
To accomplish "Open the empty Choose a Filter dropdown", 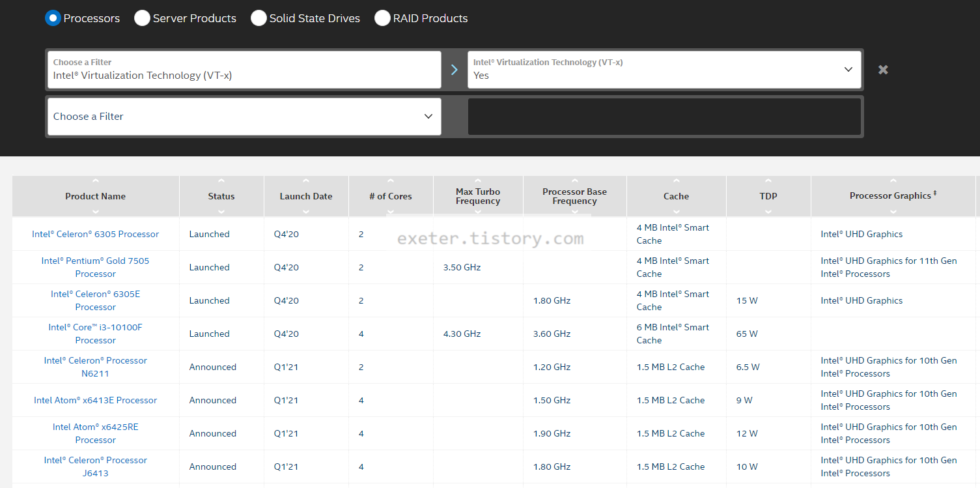I will coord(244,117).
